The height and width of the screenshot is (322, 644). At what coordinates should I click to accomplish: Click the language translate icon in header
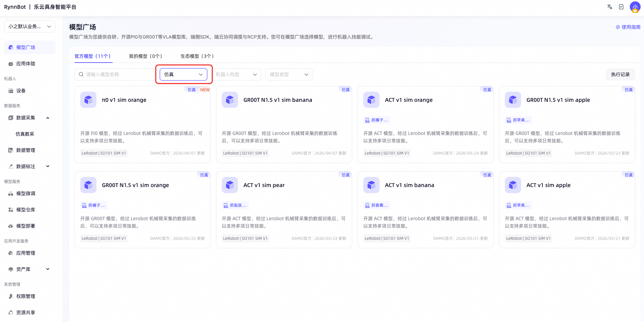point(609,7)
